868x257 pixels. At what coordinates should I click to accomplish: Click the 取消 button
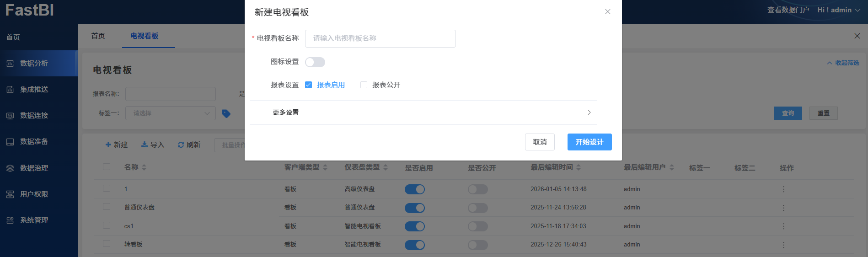pos(540,142)
